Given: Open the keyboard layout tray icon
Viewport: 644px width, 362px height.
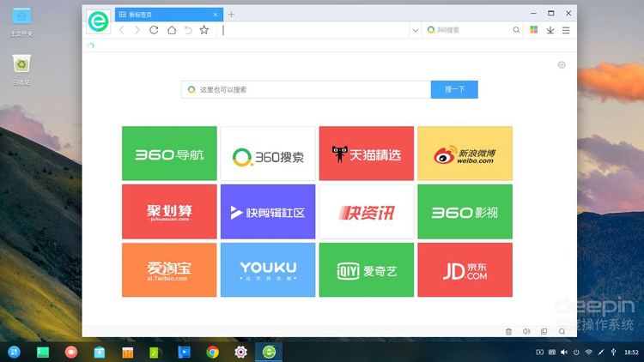Looking at the screenshot, I should [552, 353].
